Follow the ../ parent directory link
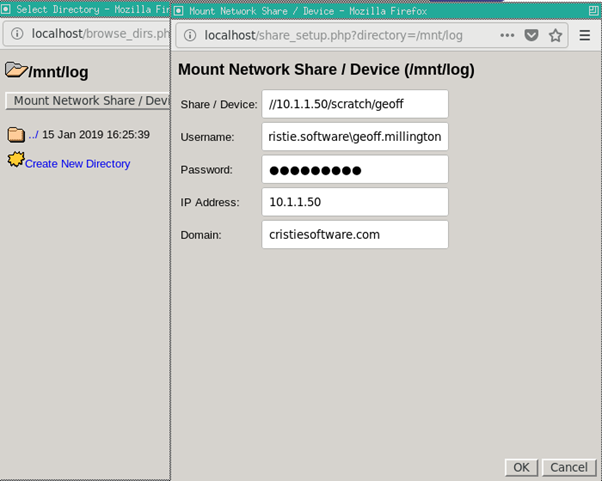This screenshot has height=481, width=602. [x=33, y=135]
